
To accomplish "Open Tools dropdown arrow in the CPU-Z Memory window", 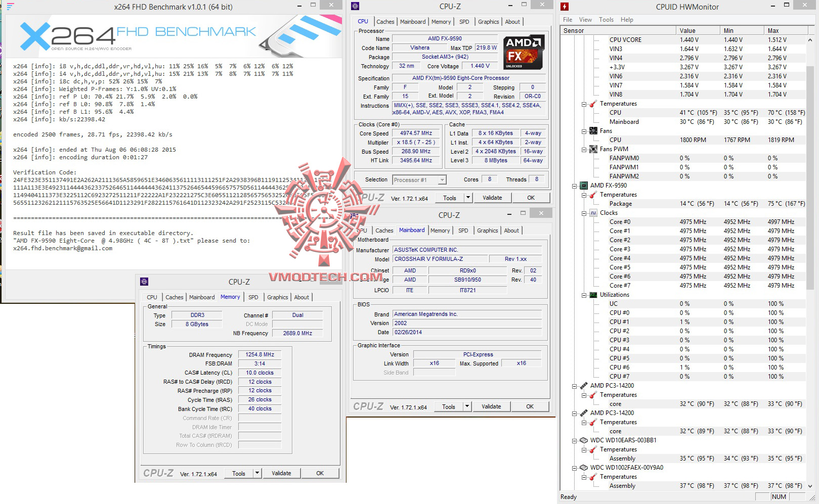I will 257,473.
